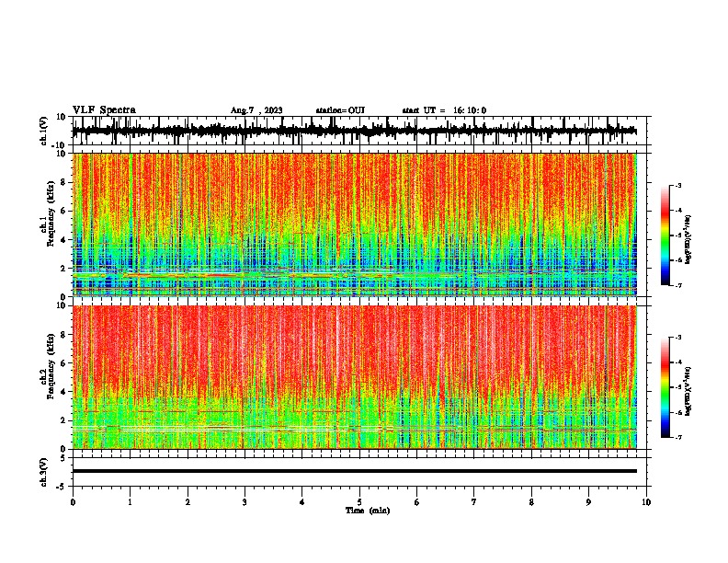Click the "-3" label on ch.2 color bar
This screenshot has height=563, width=728.
tap(678, 338)
